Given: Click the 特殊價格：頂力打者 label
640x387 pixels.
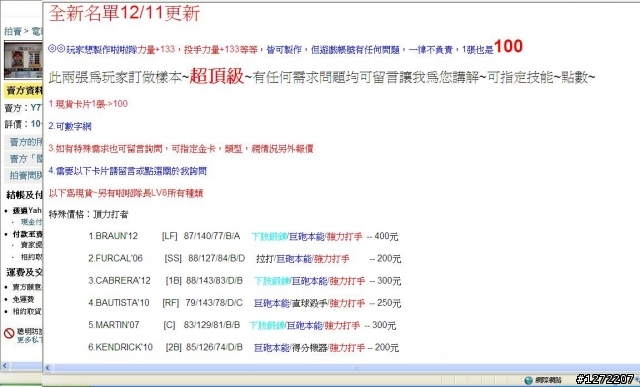Looking at the screenshot, I should pyautogui.click(x=88, y=214).
